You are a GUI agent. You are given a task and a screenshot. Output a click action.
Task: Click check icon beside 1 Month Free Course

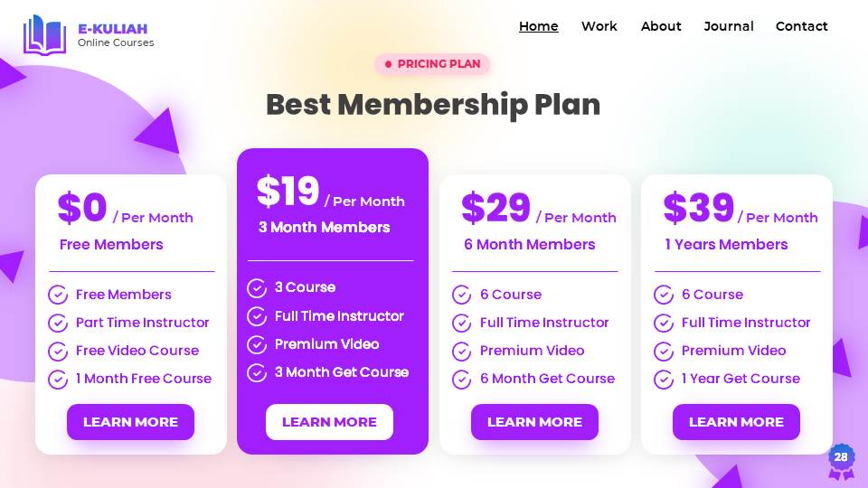58,379
